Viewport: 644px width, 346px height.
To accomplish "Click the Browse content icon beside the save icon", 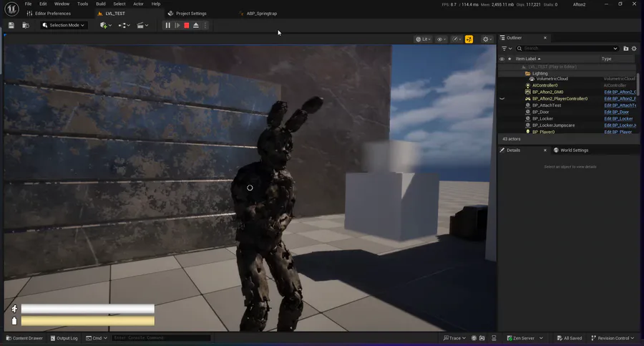I will tap(26, 26).
